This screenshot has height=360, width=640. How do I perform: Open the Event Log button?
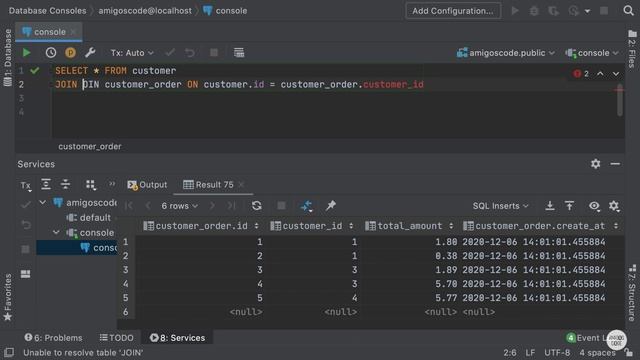586,338
